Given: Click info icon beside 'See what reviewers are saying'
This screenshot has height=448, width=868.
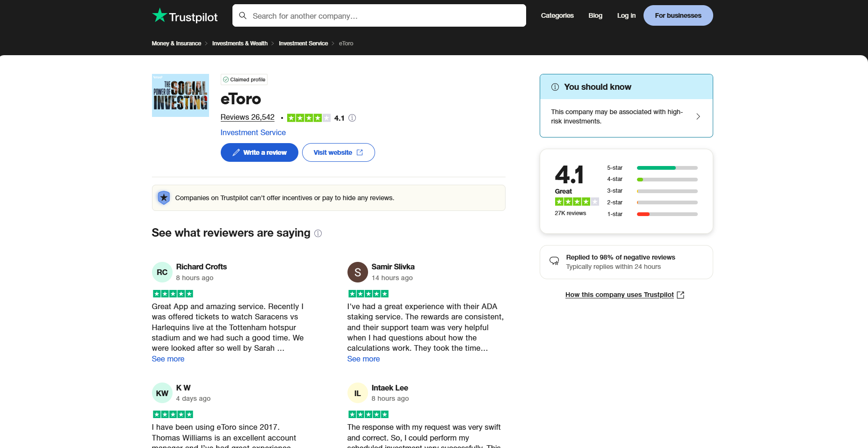Looking at the screenshot, I should click(318, 233).
